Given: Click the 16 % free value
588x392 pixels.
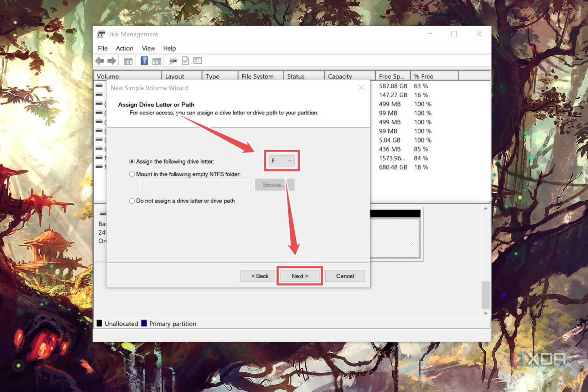Looking at the screenshot, I should [x=421, y=95].
